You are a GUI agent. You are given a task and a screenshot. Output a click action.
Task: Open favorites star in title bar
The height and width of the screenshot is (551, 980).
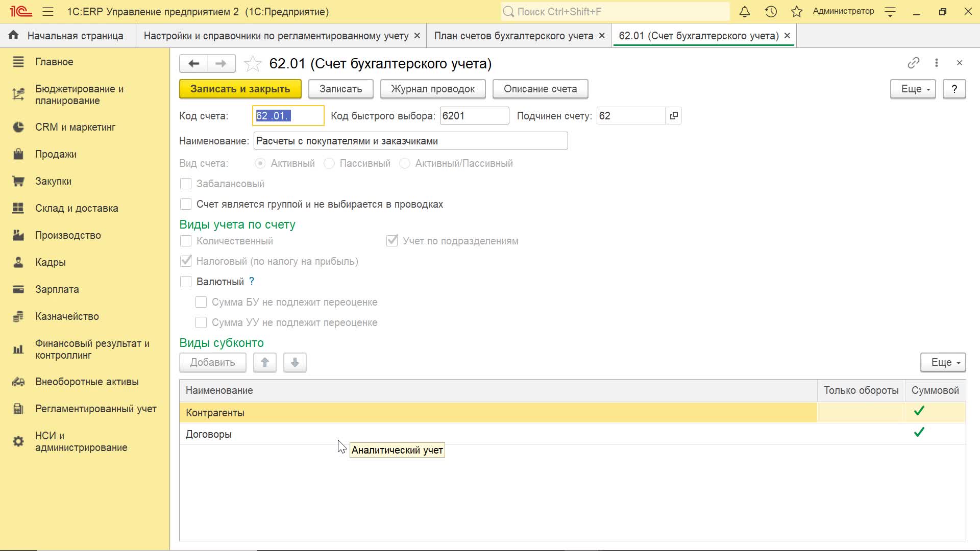pos(797,11)
